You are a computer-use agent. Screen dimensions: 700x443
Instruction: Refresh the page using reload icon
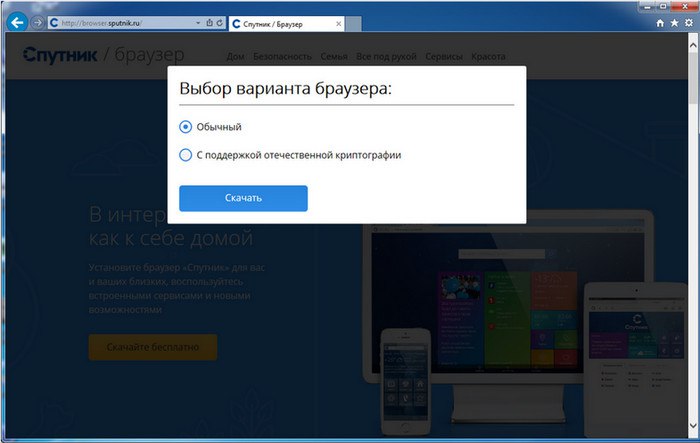click(220, 23)
